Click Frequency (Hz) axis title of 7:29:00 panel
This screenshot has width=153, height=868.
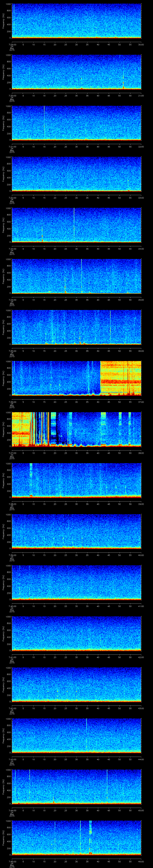(3, 21)
